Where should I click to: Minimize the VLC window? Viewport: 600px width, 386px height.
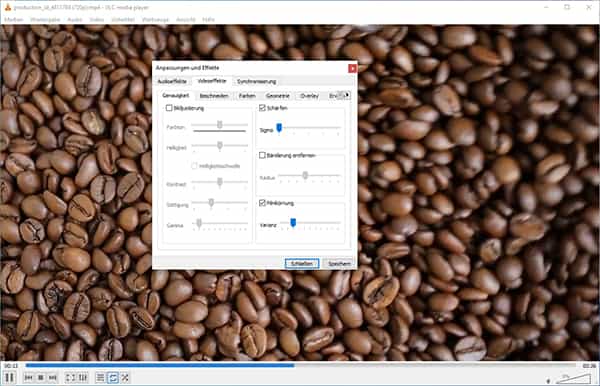click(x=546, y=7)
